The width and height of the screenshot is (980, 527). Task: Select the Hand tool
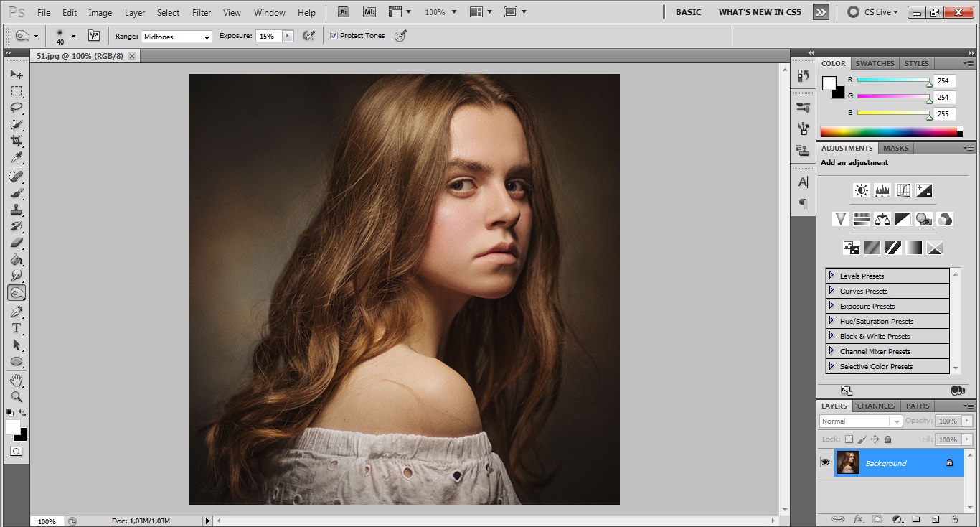[x=17, y=380]
